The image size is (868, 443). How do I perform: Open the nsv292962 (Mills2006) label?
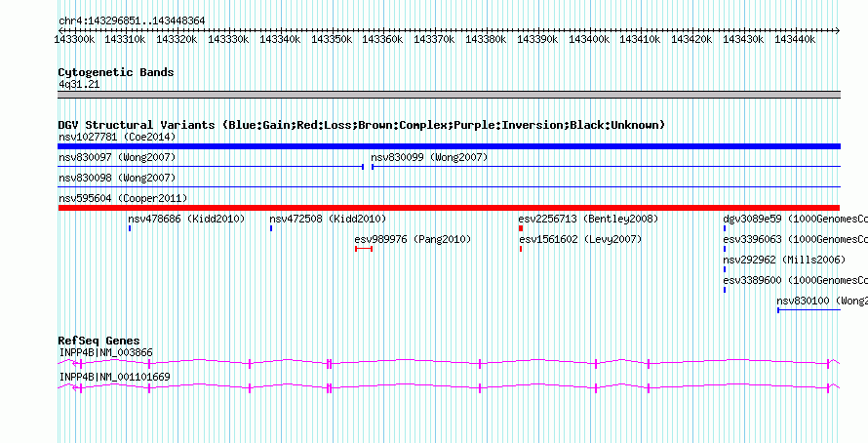coord(784,260)
